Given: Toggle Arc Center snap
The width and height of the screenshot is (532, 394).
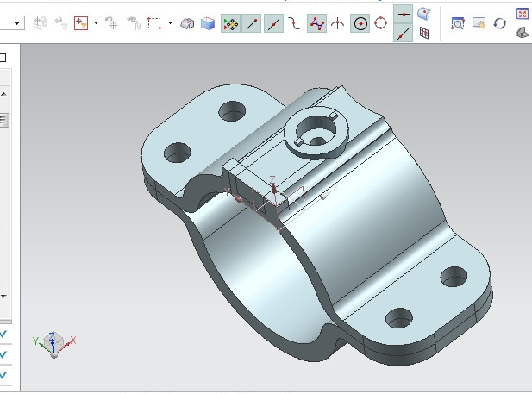Looking at the screenshot, I should point(360,24).
